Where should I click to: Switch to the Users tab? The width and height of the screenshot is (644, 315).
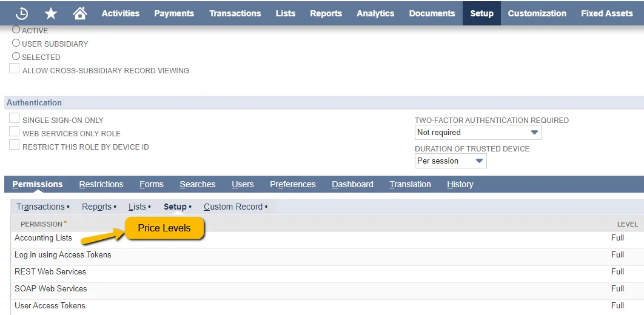click(243, 184)
